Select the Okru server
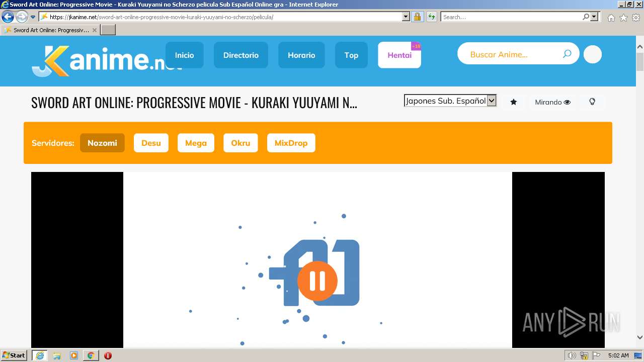Viewport: 644px width, 362px height. [240, 143]
